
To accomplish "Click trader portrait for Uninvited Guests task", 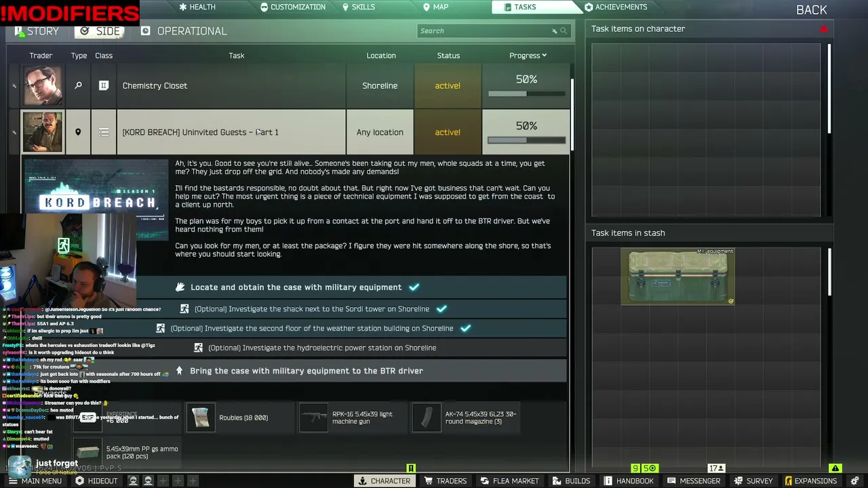I will [x=43, y=132].
